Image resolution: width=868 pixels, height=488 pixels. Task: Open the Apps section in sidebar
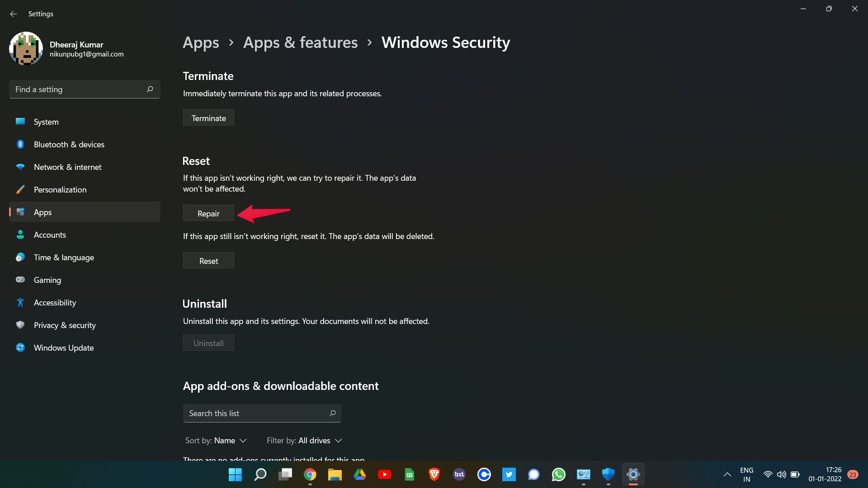[x=42, y=211]
